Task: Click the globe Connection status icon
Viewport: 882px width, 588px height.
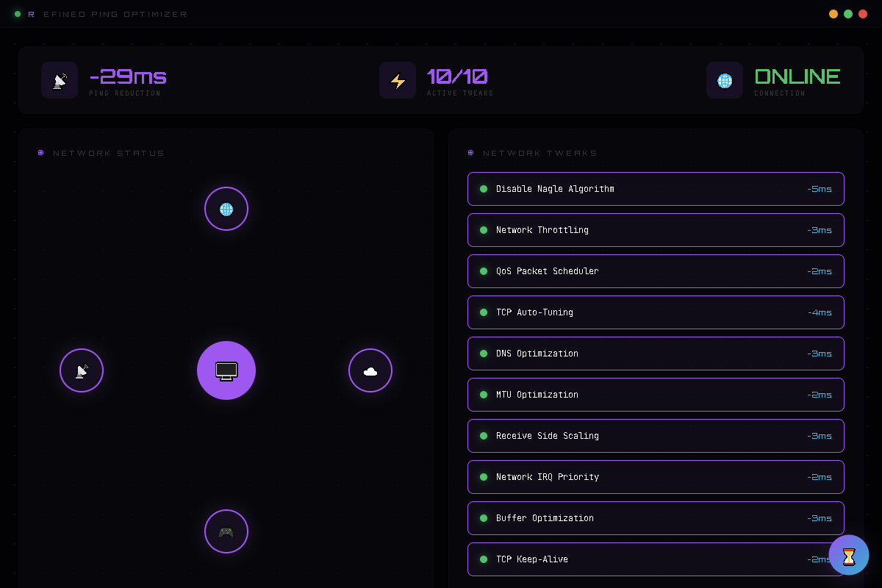Action: tap(725, 80)
